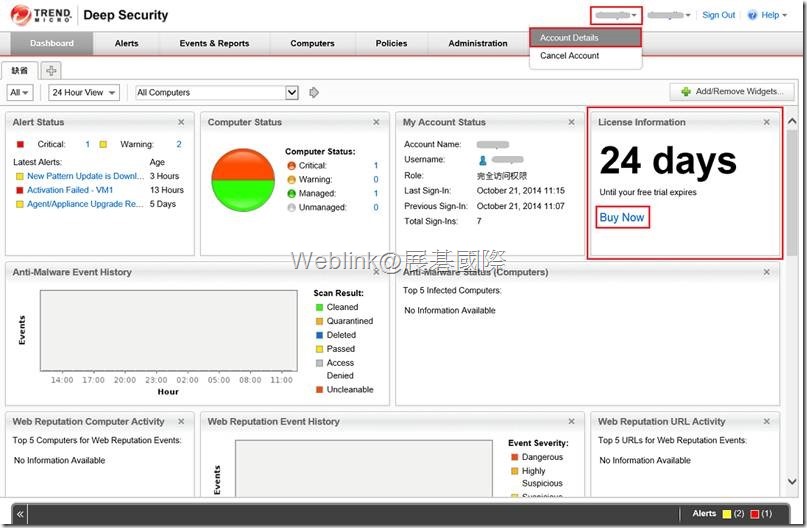The image size is (807, 528).
Task: Click the dashboard scrollbar up arrow
Action: (x=792, y=121)
